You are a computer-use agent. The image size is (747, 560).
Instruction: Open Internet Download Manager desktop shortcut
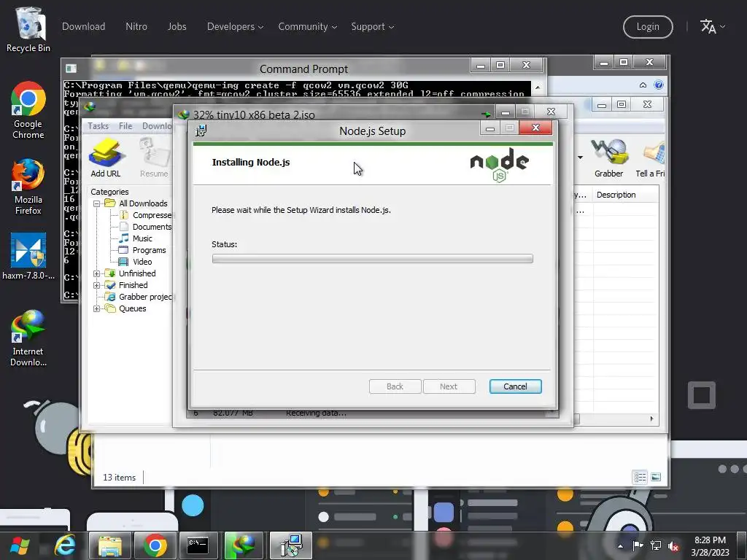[x=28, y=338]
